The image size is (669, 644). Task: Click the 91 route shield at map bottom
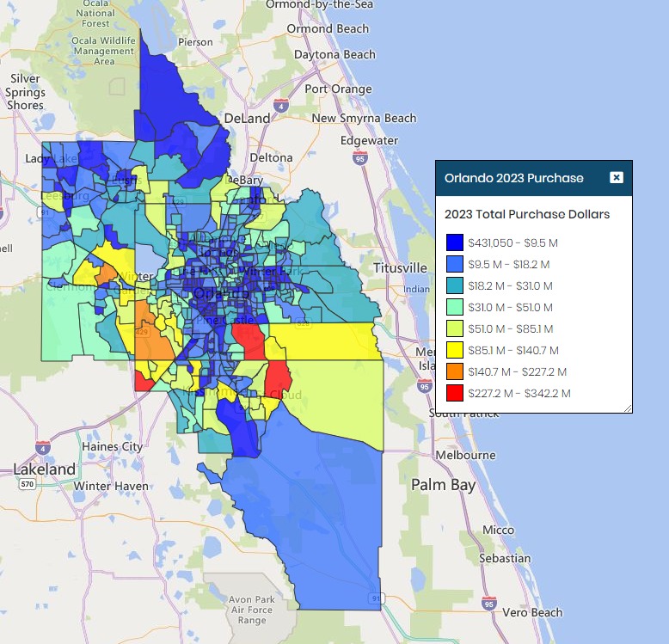[x=377, y=598]
